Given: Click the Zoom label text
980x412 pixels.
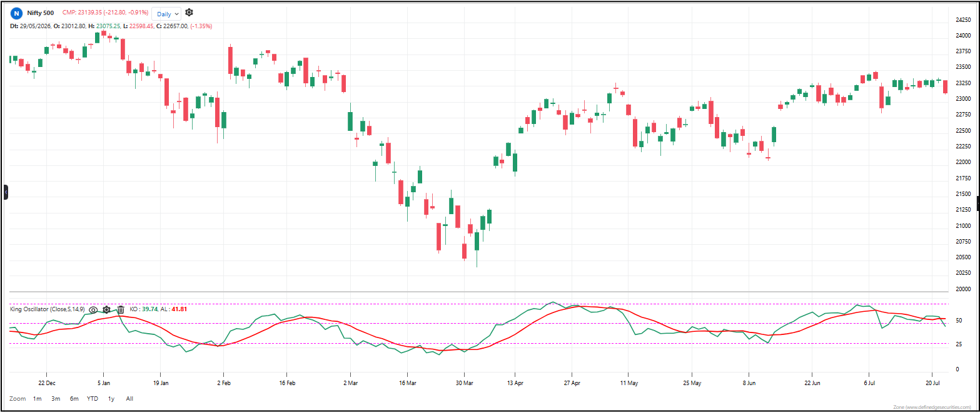Looking at the screenshot, I should click(x=18, y=398).
